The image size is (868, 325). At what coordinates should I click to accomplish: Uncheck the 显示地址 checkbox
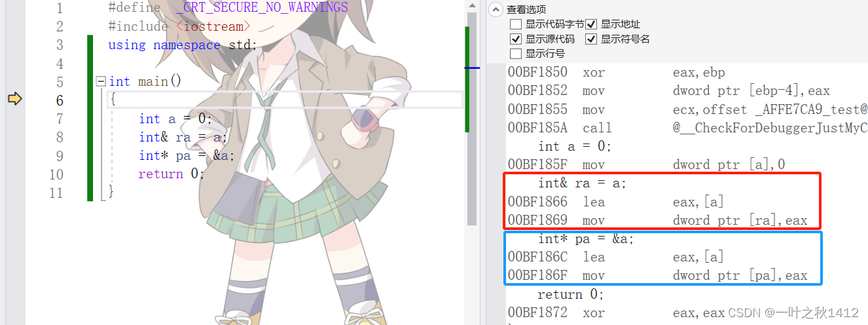click(592, 24)
